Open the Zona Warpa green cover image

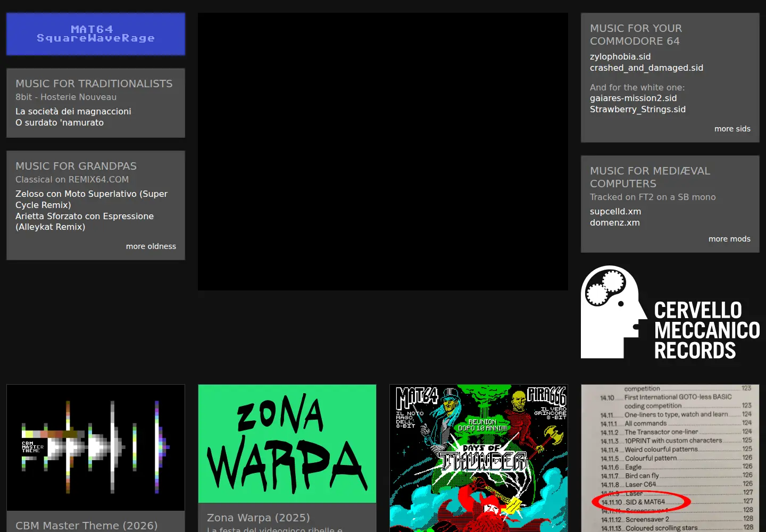[x=287, y=444]
